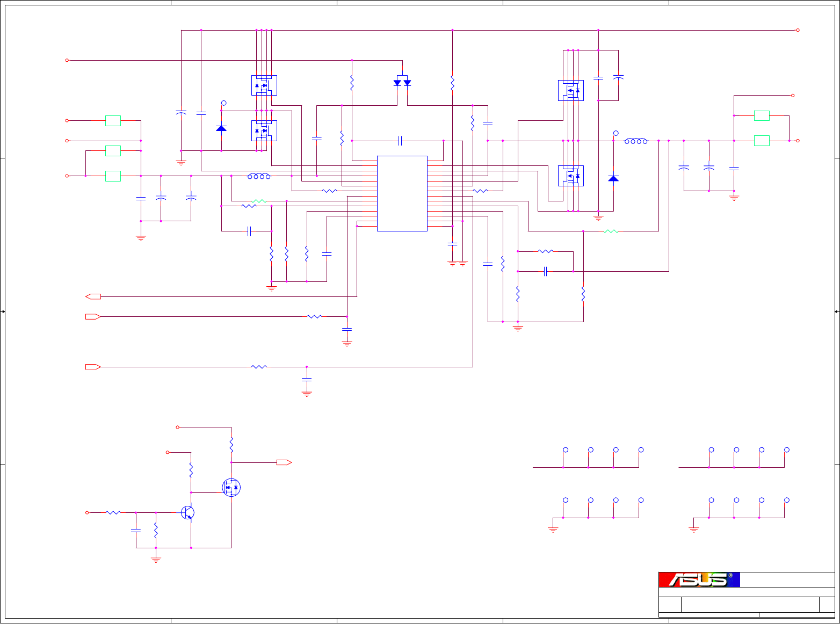Select the left-pointing red output port

(93, 296)
